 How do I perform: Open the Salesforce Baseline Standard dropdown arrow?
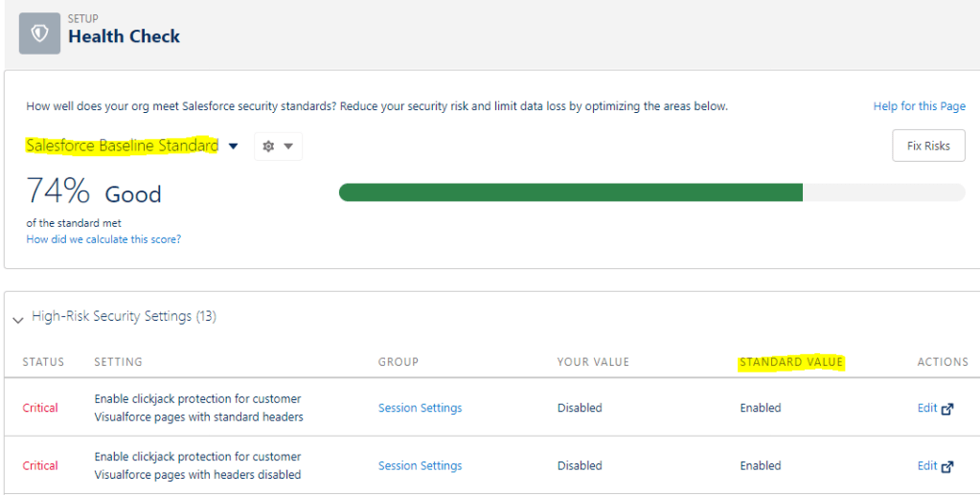pos(233,146)
